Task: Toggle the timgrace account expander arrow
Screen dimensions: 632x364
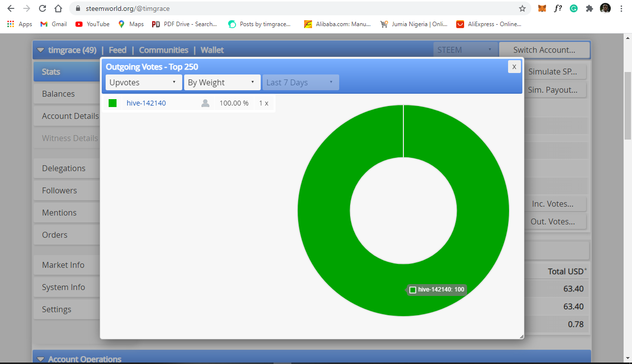Action: point(40,50)
